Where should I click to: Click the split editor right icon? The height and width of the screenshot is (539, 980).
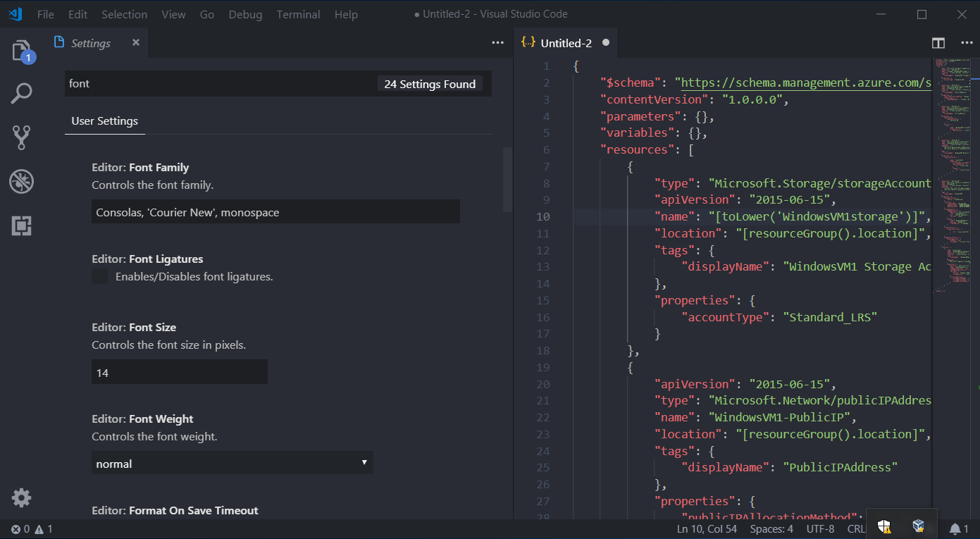pyautogui.click(x=938, y=43)
